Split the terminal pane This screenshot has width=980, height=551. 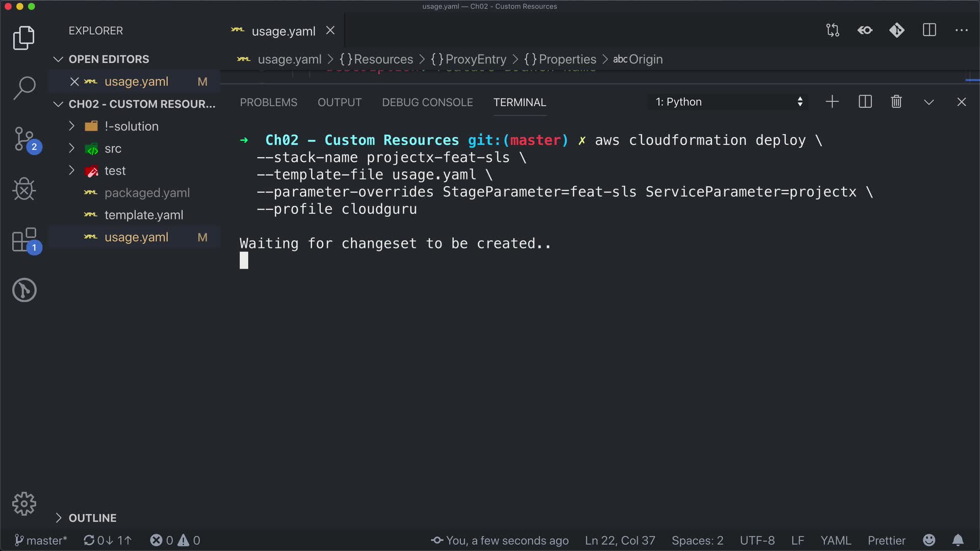pyautogui.click(x=865, y=102)
